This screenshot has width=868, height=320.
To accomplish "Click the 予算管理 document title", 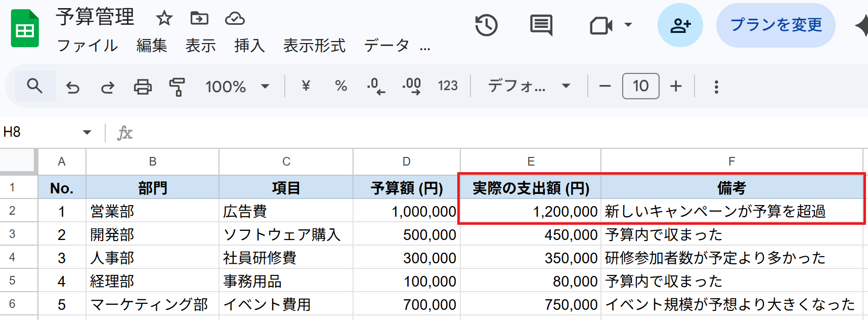I will tap(95, 17).
